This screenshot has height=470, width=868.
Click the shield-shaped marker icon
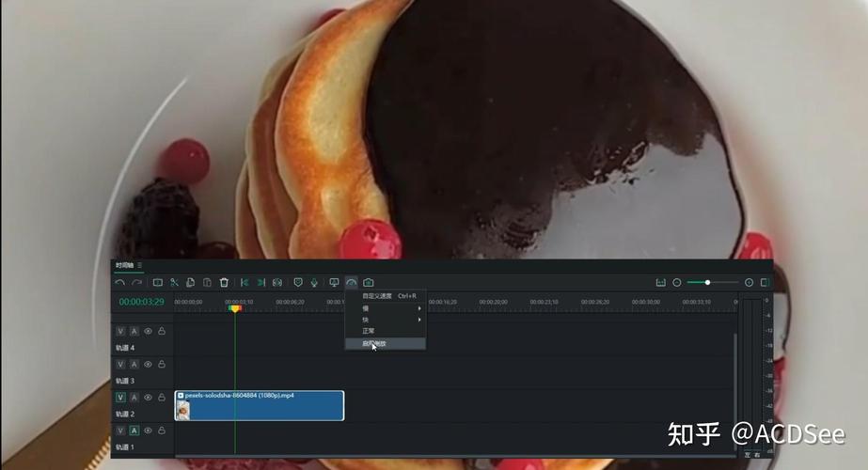(x=298, y=282)
